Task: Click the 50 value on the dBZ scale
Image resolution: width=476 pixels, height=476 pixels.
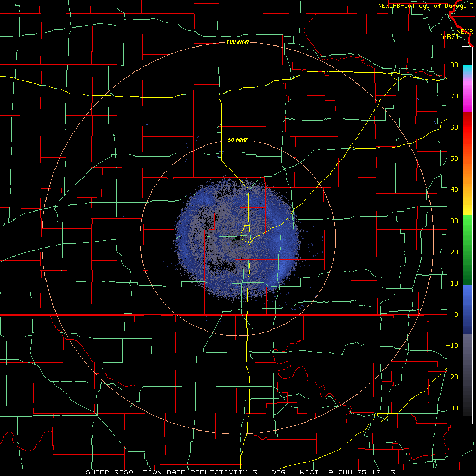Action: pos(454,159)
